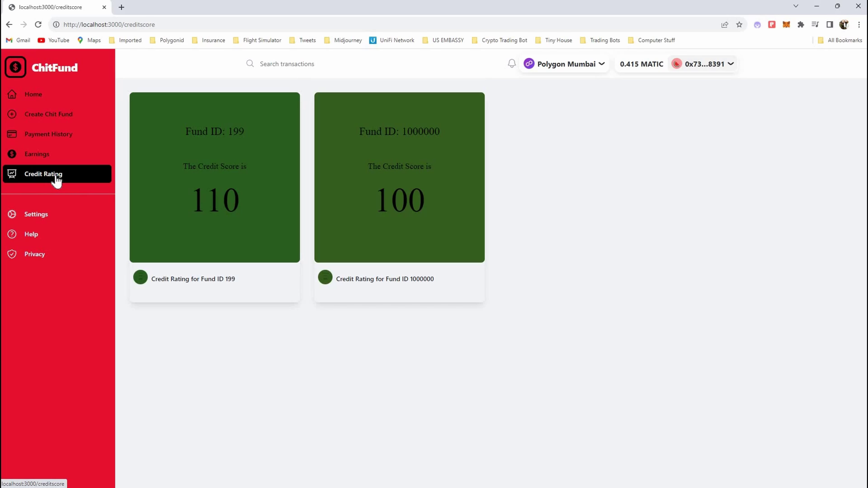Open the notifications bell icon
Image resolution: width=868 pixels, height=488 pixels.
tap(511, 64)
